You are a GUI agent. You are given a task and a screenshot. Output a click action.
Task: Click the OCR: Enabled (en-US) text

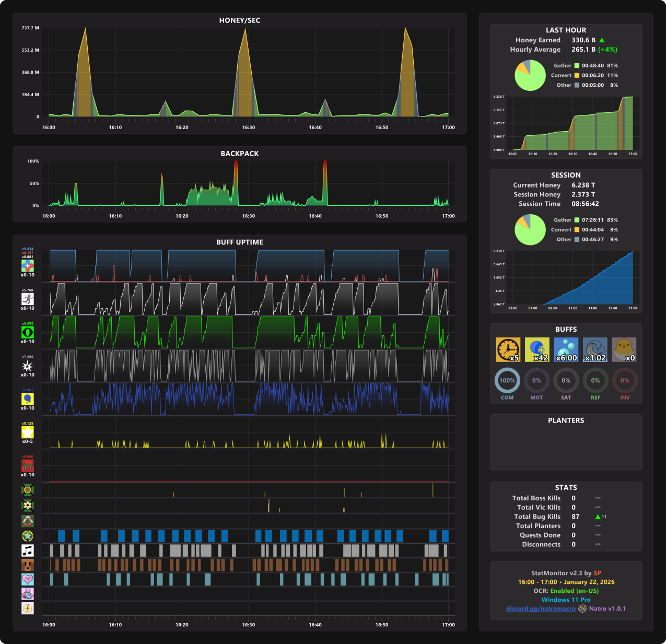[566, 591]
